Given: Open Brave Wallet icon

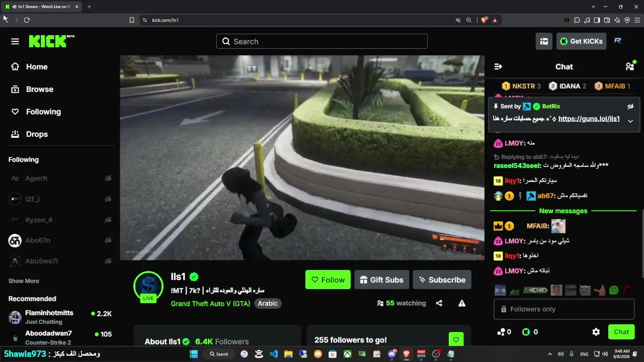Looking at the screenshot, I should coord(607,20).
